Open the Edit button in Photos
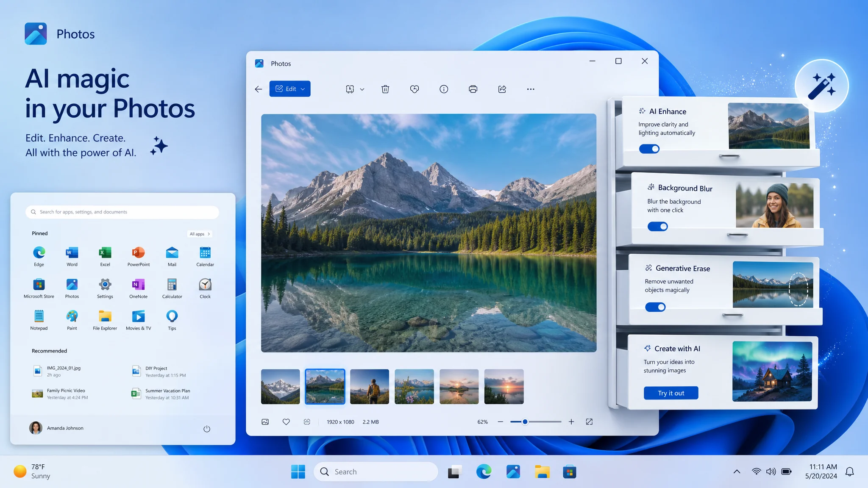868x488 pixels. click(290, 89)
